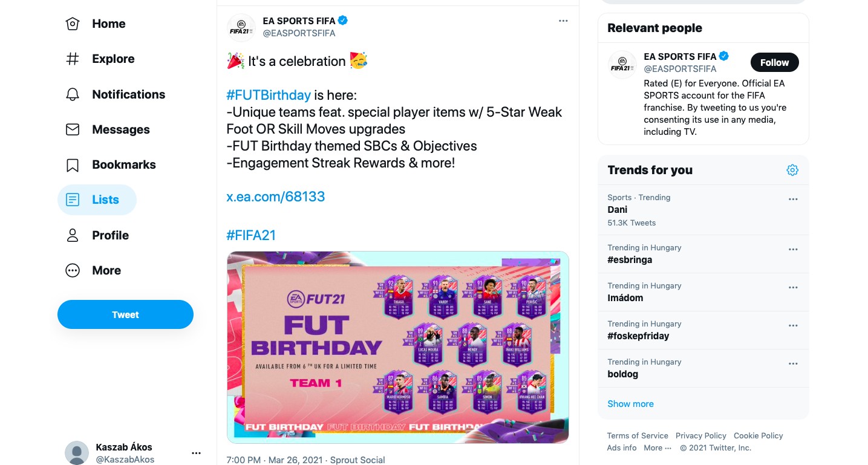Open the #foskepfriday trend
868x465 pixels.
tap(638, 336)
